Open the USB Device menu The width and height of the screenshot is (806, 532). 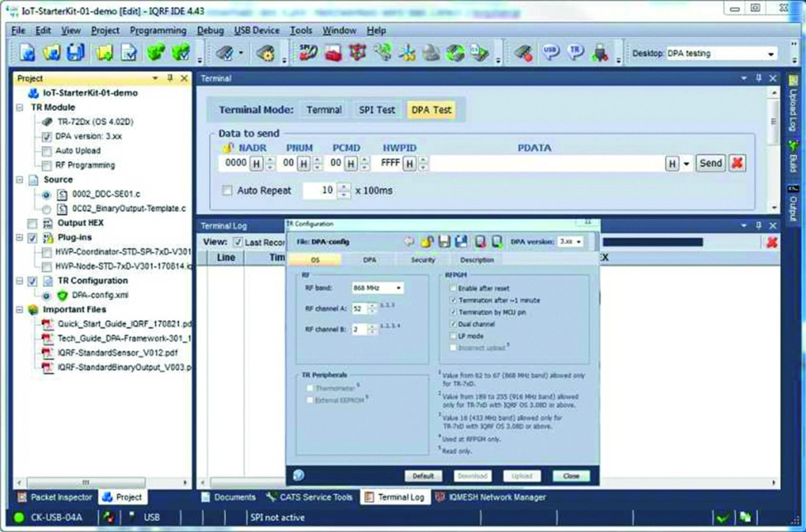click(x=257, y=30)
